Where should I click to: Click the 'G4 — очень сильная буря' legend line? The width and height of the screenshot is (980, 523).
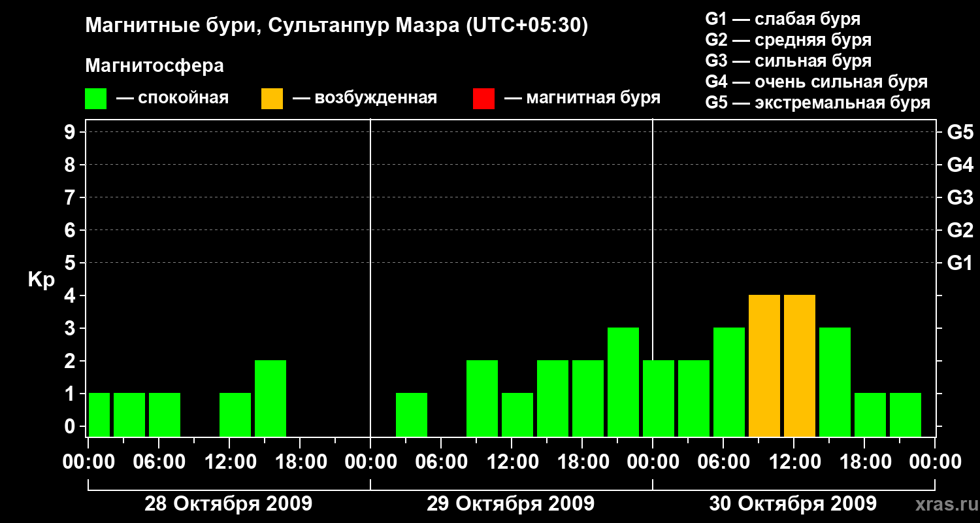(817, 82)
